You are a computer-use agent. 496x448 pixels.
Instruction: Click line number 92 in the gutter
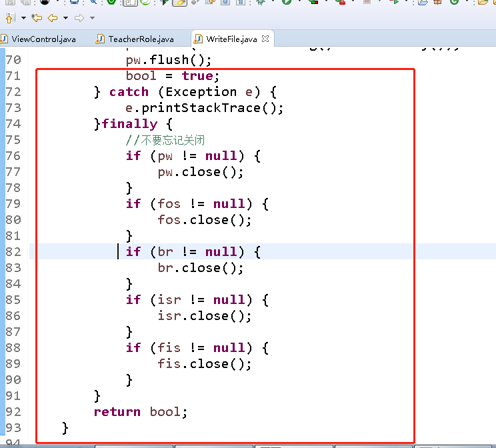13,412
